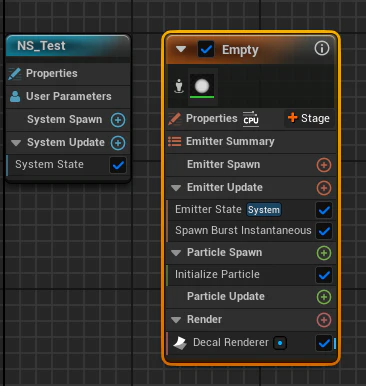The height and width of the screenshot is (386, 366).
Task: Click the Stage button
Action: click(x=309, y=118)
